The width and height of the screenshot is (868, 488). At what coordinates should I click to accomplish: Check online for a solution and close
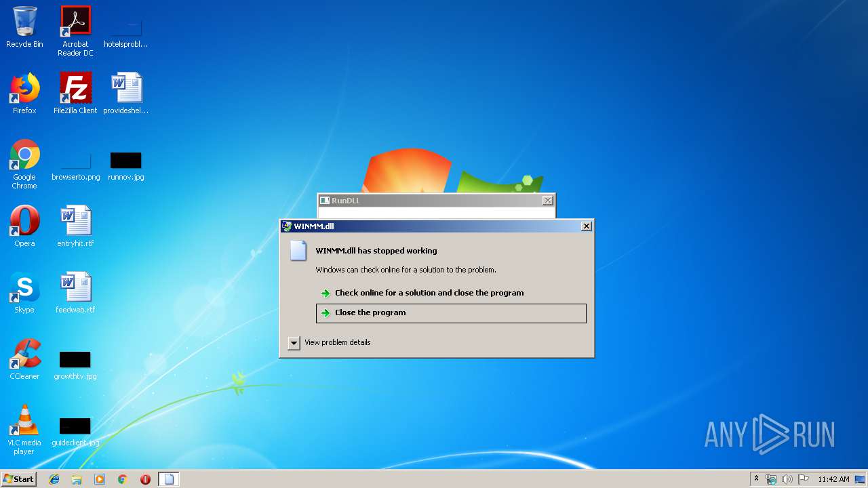point(451,293)
